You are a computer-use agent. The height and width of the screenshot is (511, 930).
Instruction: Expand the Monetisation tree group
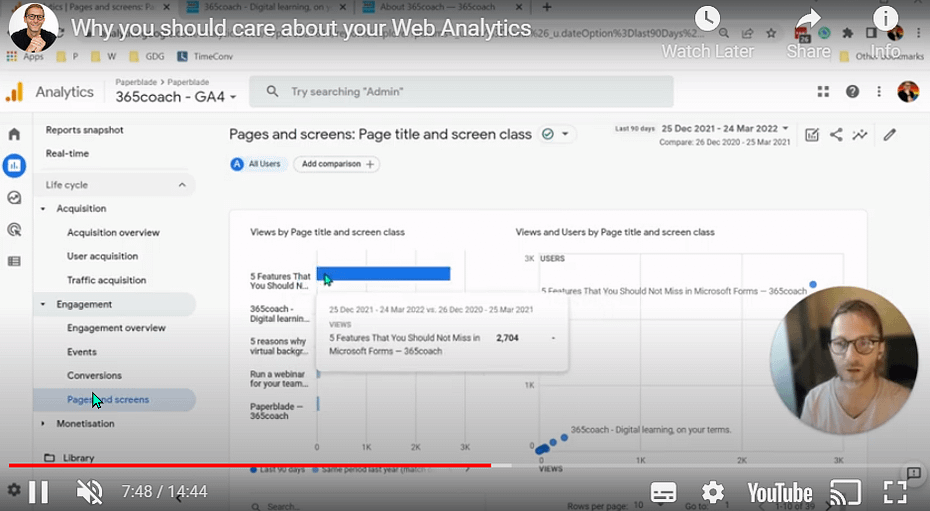pos(43,424)
